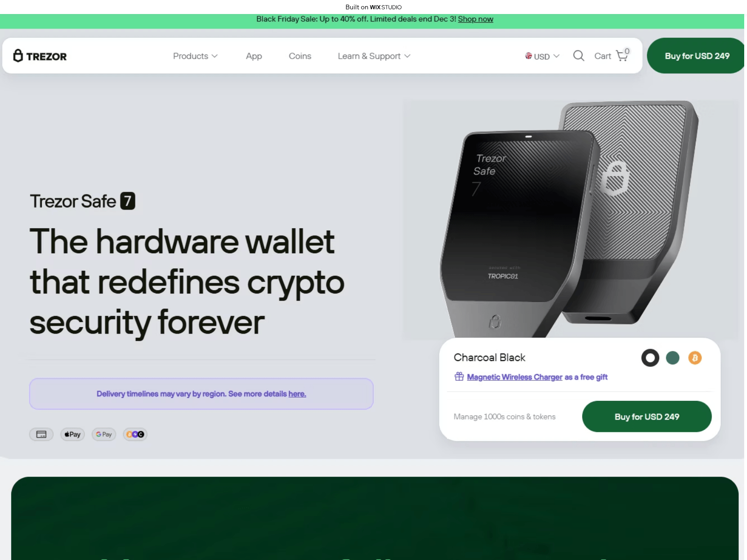Click the credit card payment icon

[x=42, y=434]
